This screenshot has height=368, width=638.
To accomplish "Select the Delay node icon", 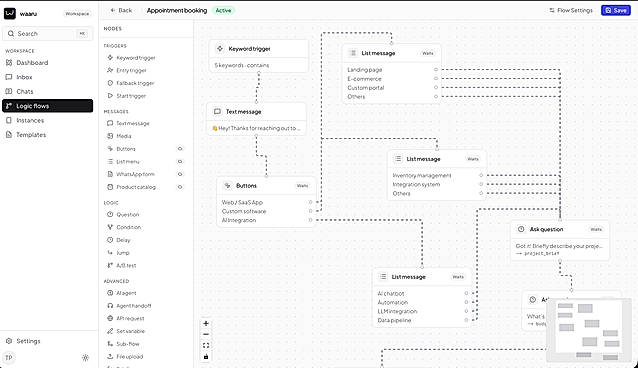I will point(110,240).
